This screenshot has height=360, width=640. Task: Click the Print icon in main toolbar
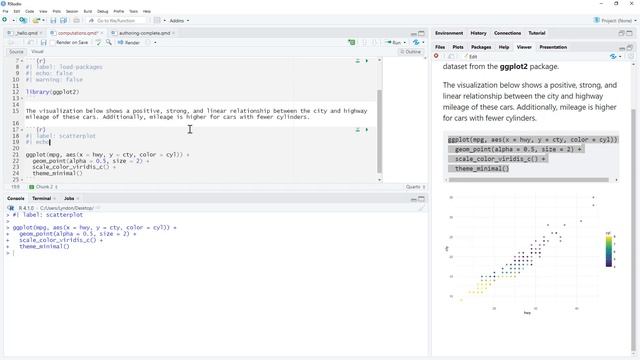click(x=76, y=20)
